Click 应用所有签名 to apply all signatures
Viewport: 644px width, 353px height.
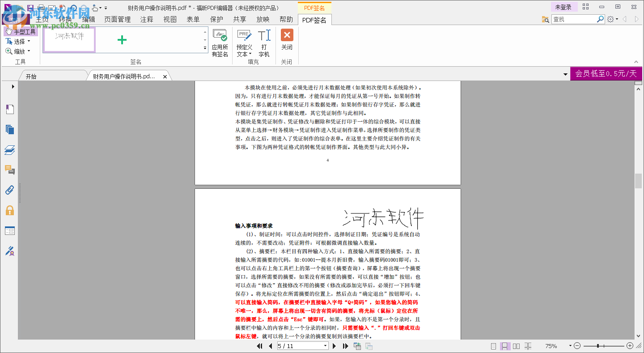(220, 43)
